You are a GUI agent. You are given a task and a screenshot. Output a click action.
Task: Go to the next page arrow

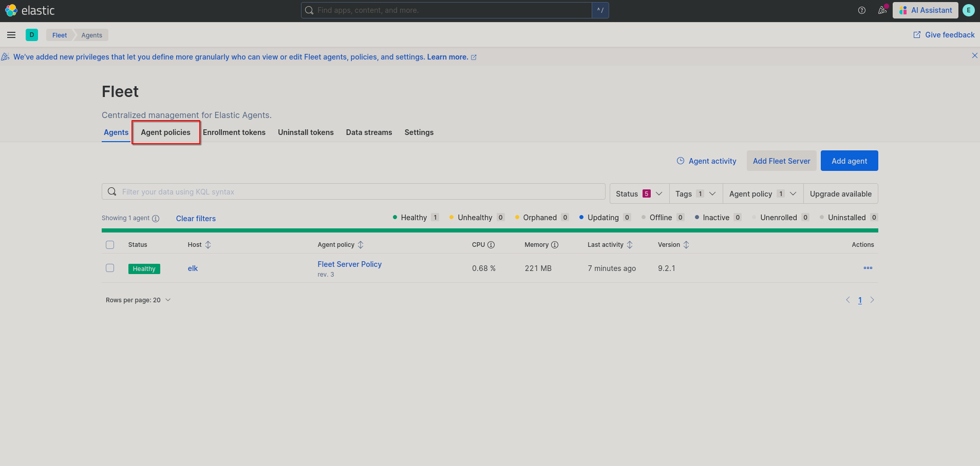(872, 300)
